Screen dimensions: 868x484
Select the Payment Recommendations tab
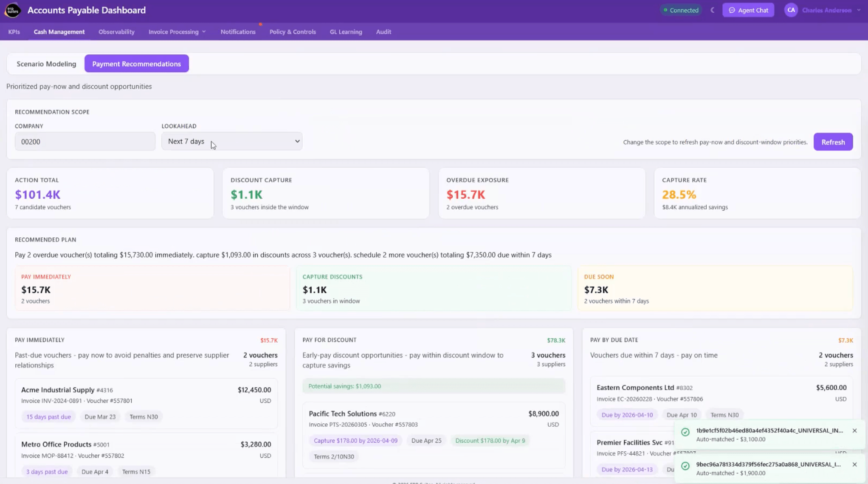(x=136, y=64)
